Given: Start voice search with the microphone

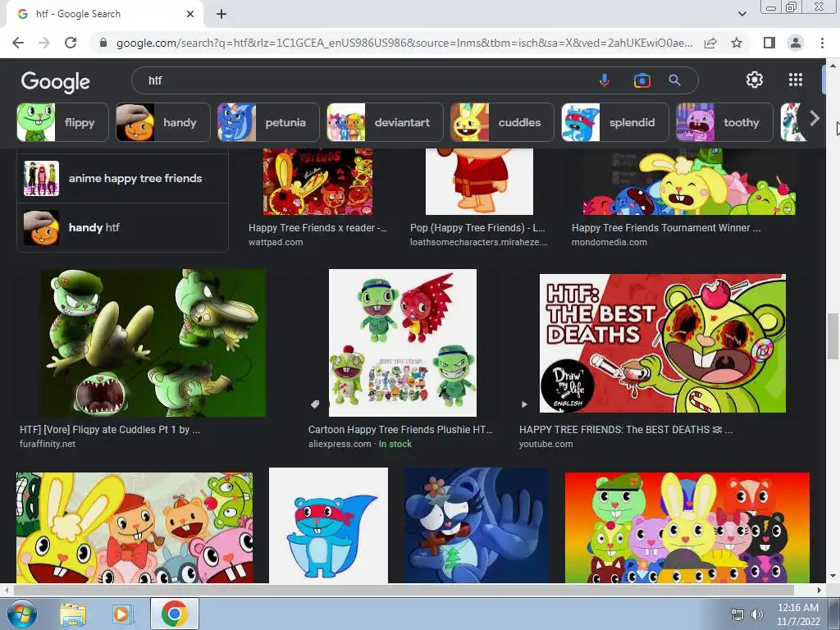Looking at the screenshot, I should (605, 80).
